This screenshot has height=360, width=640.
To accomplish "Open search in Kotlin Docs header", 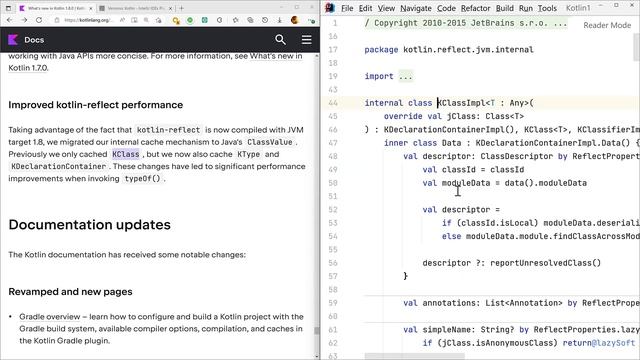I will [280, 40].
